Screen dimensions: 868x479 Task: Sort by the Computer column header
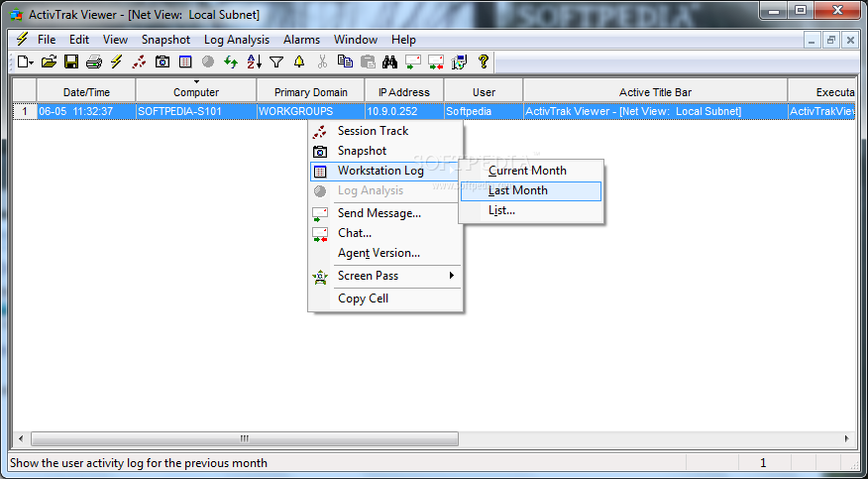pos(196,91)
